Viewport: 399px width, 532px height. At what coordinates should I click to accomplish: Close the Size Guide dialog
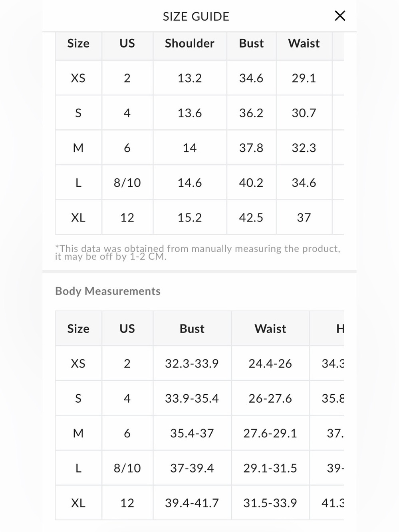coord(340,16)
